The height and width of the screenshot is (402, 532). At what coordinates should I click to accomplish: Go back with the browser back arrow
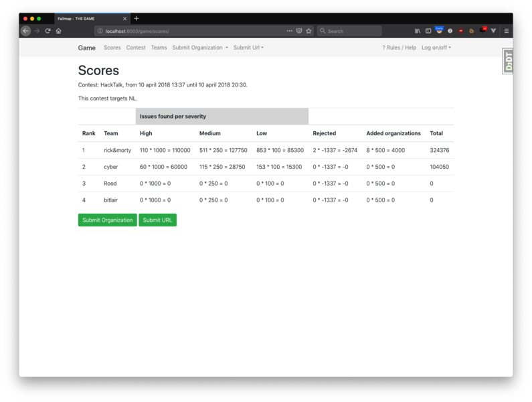point(26,31)
